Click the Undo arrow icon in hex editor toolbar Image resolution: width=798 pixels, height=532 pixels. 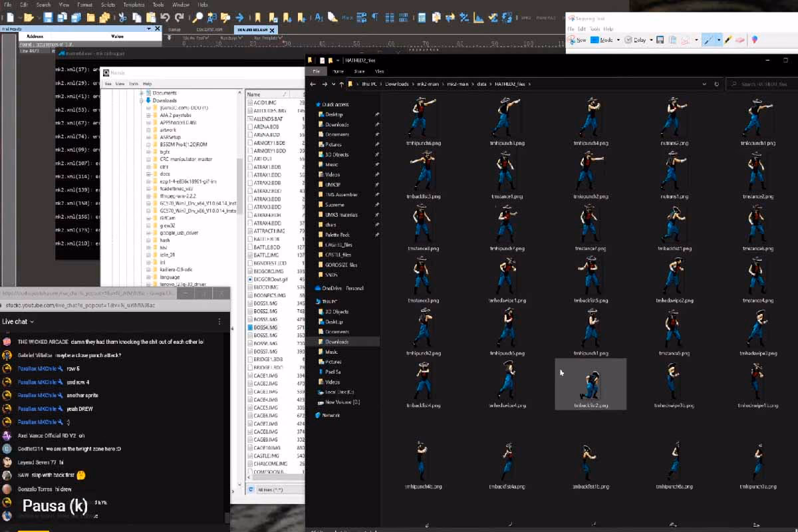[165, 18]
